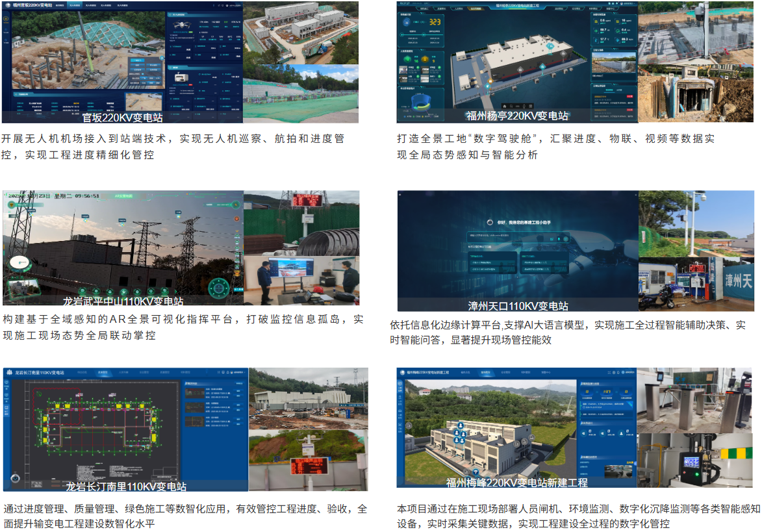Viewport: 762px width, 532px height.
Task: Click blue Wi-Fi marker on Meifeng 3D model
Action: pos(476,472)
